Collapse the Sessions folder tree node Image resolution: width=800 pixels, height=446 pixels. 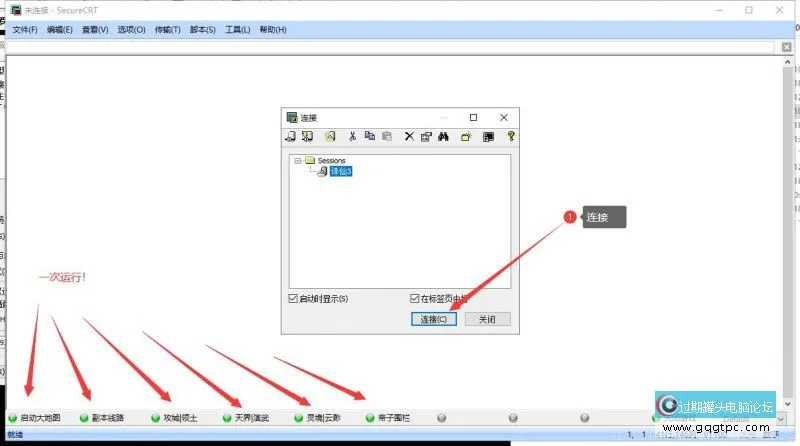[297, 161]
